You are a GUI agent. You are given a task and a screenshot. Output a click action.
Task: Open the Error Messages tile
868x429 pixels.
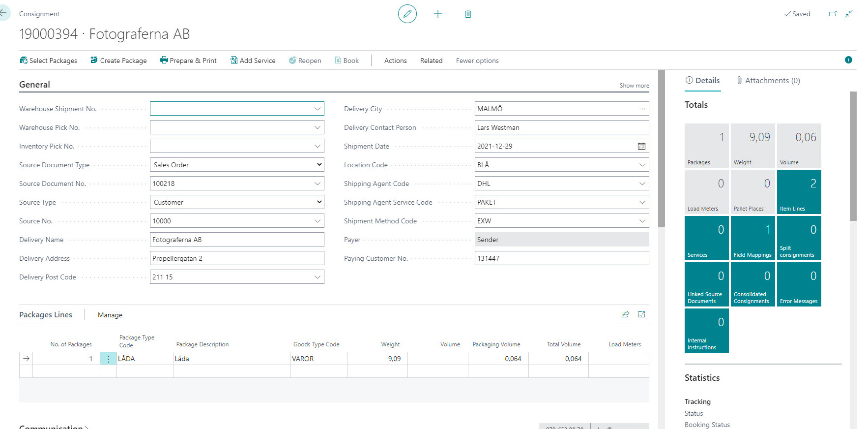(799, 284)
